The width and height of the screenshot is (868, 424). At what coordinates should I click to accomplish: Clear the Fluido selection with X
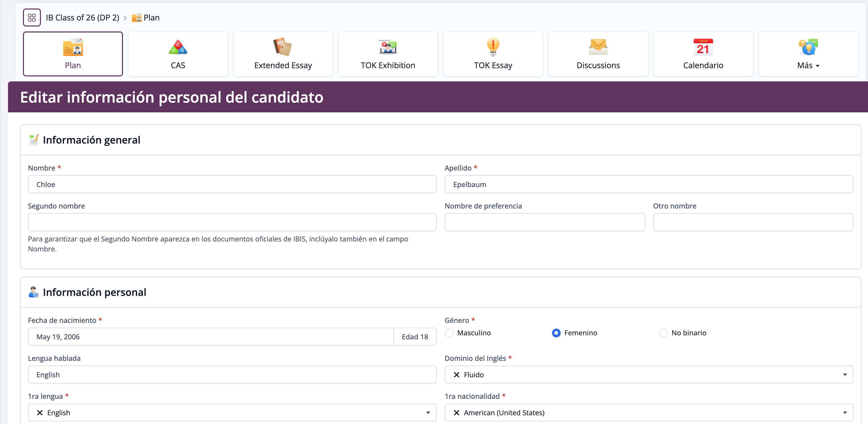[457, 375]
